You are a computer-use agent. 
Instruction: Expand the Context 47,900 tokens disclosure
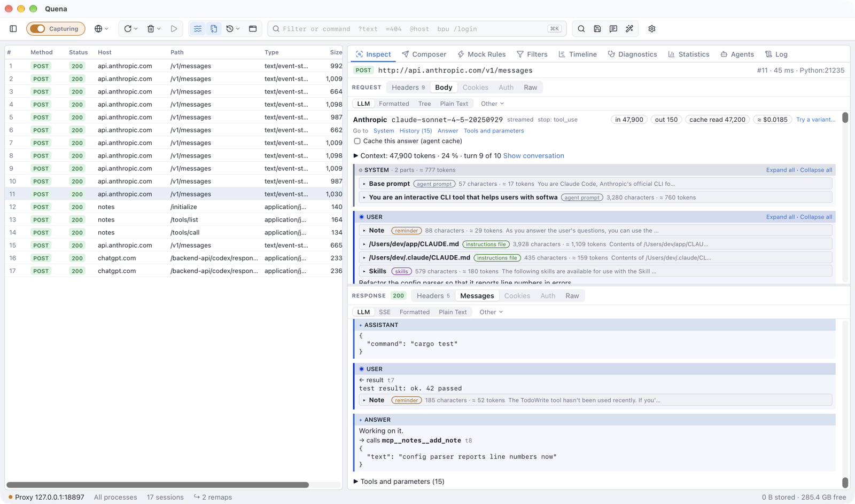(356, 156)
